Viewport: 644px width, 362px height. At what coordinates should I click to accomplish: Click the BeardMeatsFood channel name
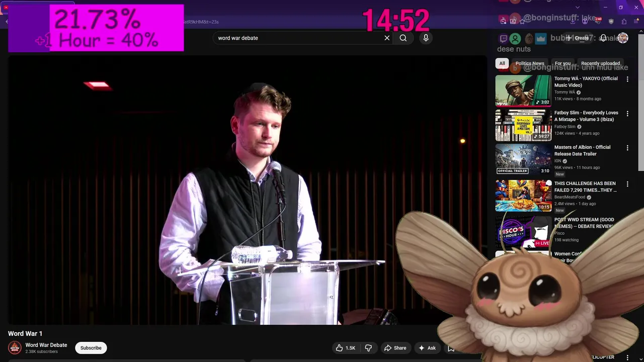(x=570, y=197)
